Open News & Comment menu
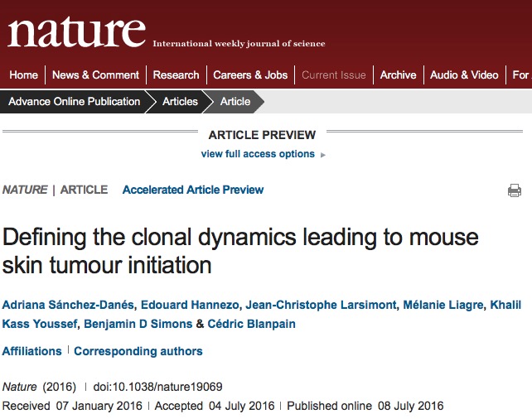This screenshot has height=419, width=532. pyautogui.click(x=95, y=75)
